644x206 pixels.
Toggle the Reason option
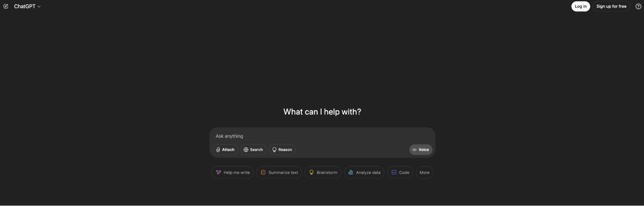(282, 150)
